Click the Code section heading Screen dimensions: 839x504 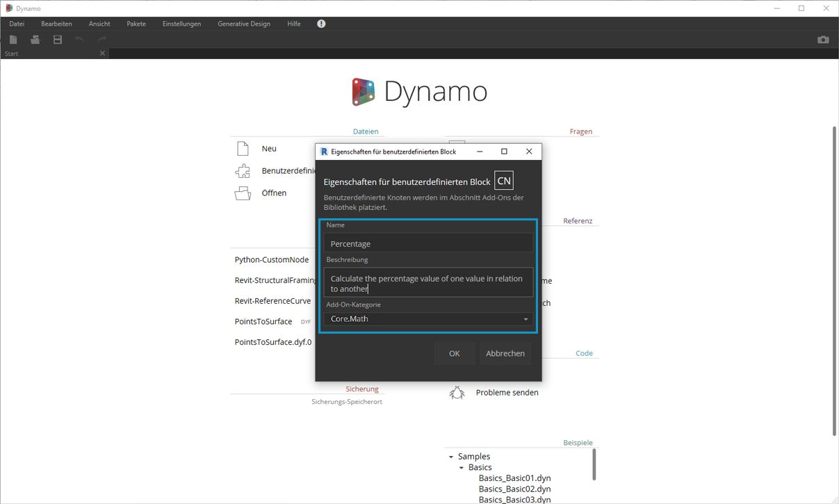585,354
